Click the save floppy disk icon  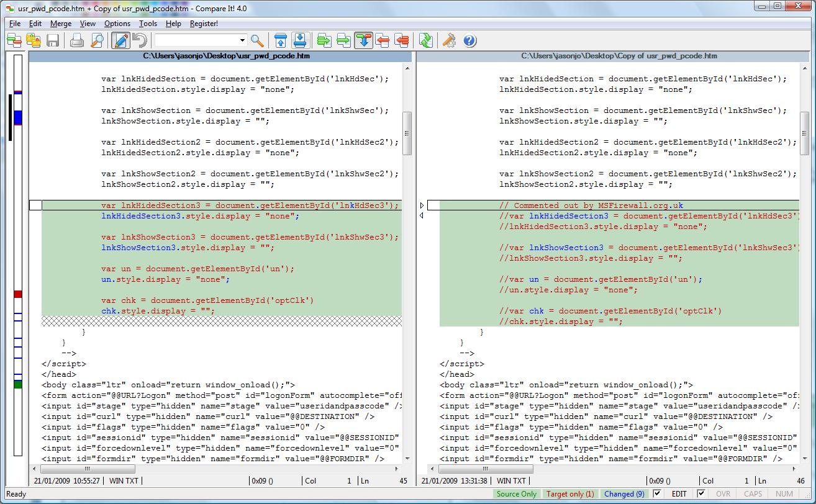[x=53, y=41]
